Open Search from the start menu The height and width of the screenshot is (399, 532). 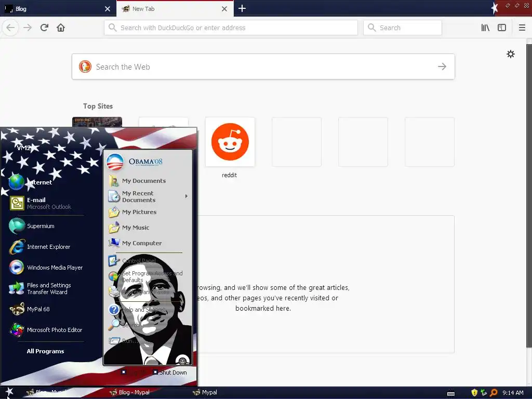124,325
